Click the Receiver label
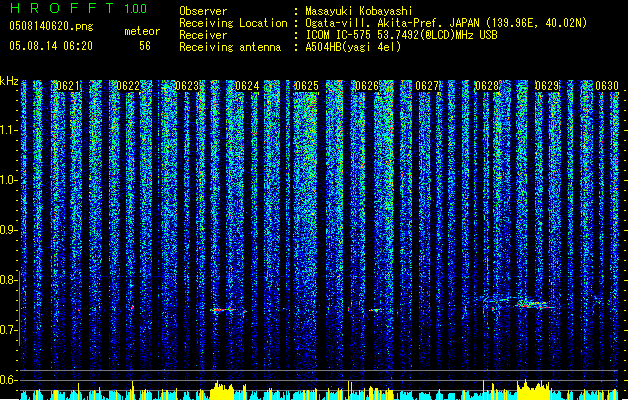Screen dimensions: 629x400 [x=203, y=35]
